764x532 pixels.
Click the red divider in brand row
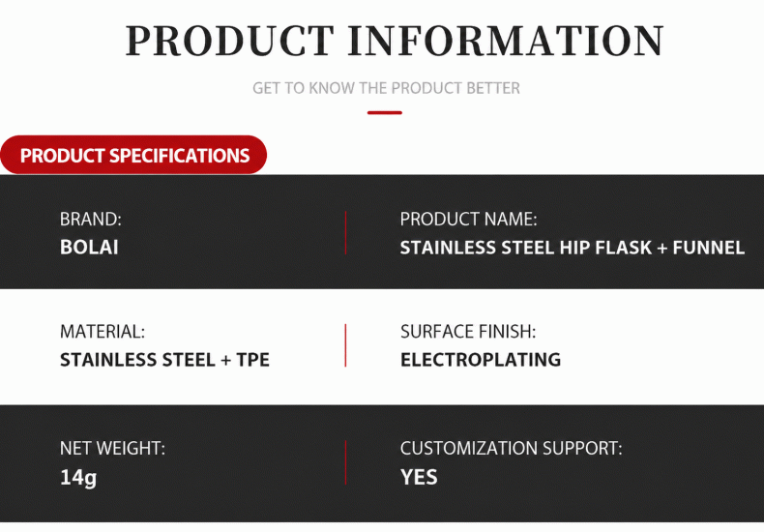345,233
